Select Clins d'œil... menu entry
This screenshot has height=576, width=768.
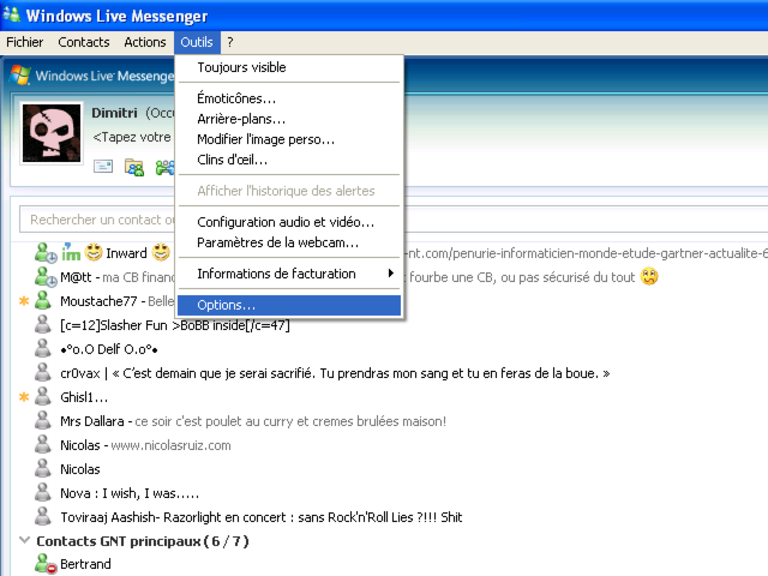click(289, 160)
